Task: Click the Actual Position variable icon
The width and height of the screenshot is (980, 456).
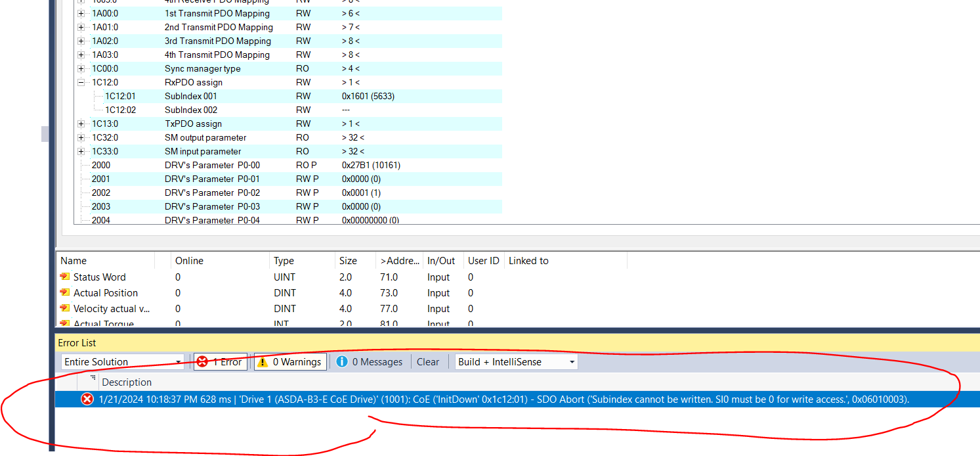Action: [x=65, y=293]
